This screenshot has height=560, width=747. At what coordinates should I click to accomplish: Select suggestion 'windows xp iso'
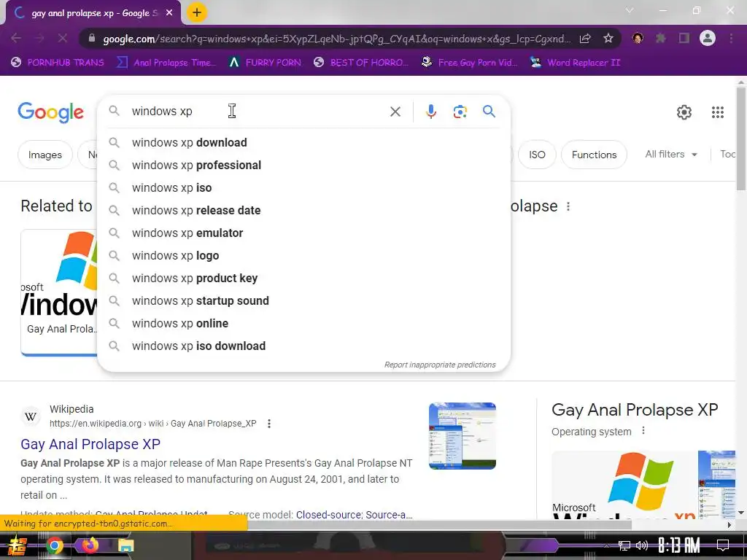(304, 187)
